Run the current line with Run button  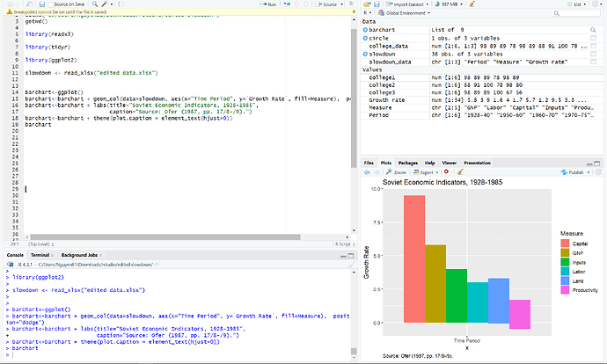[x=268, y=4]
